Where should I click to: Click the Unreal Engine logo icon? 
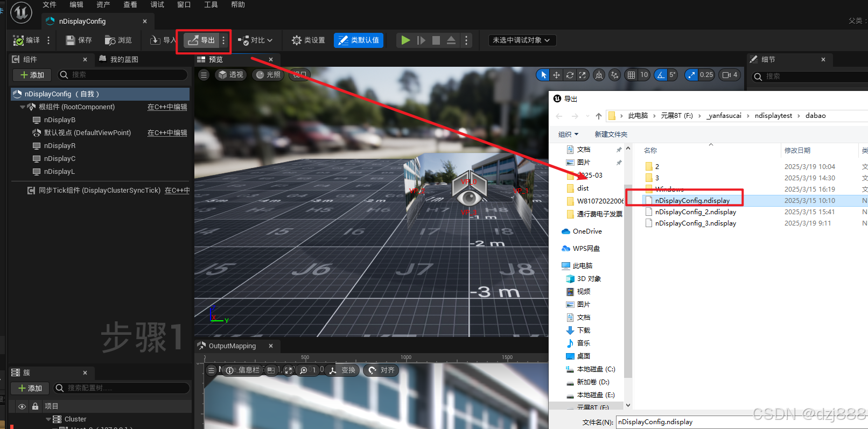pyautogui.click(x=22, y=12)
